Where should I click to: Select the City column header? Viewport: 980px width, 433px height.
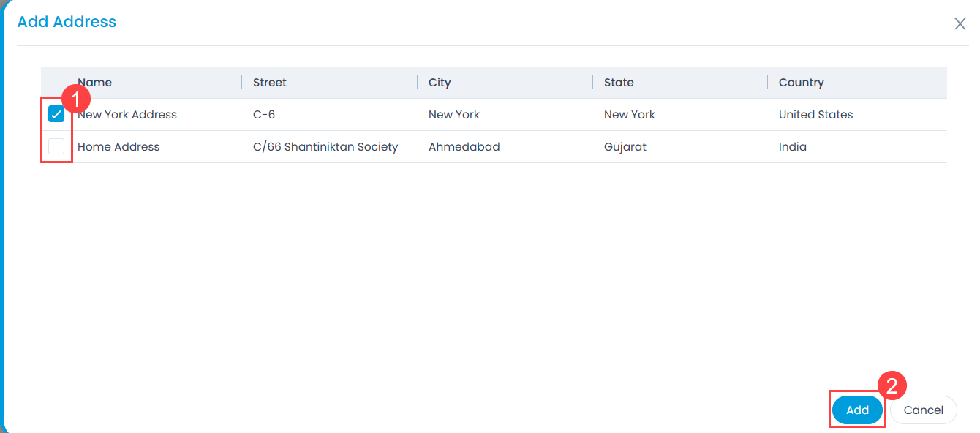click(440, 83)
